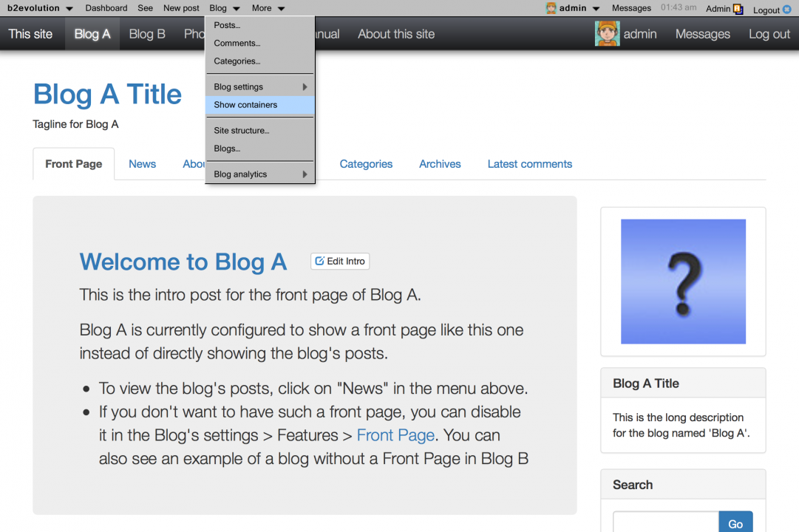
Task: Select Blog A in site navigation
Action: (92, 34)
